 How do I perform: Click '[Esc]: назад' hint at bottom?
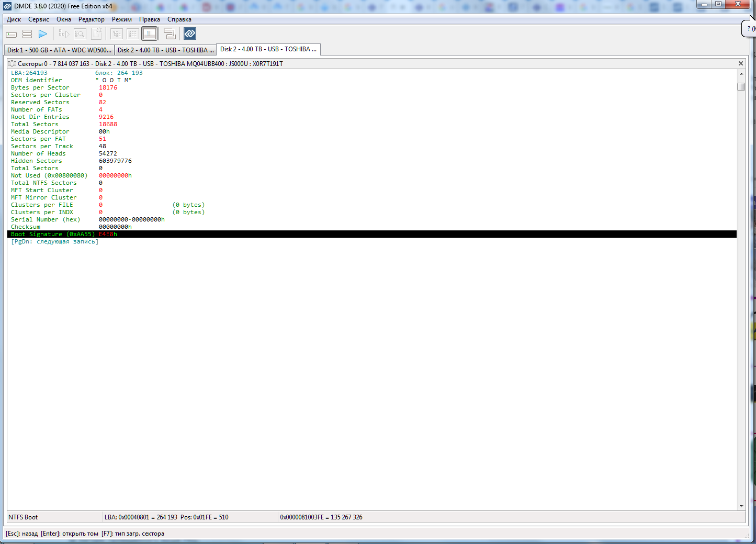[22, 534]
